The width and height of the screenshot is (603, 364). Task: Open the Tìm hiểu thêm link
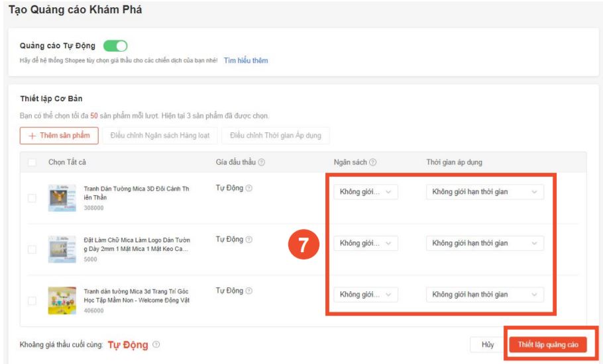[246, 60]
